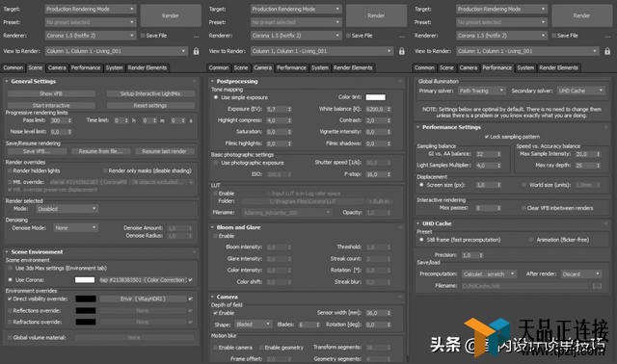Click the Start interactive button
This screenshot has width=617, height=364.
tap(51, 105)
